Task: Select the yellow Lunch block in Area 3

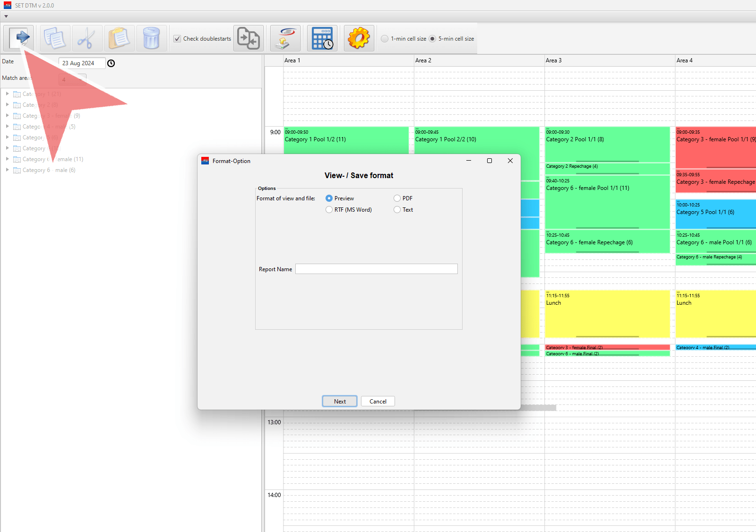Action: tap(607, 314)
